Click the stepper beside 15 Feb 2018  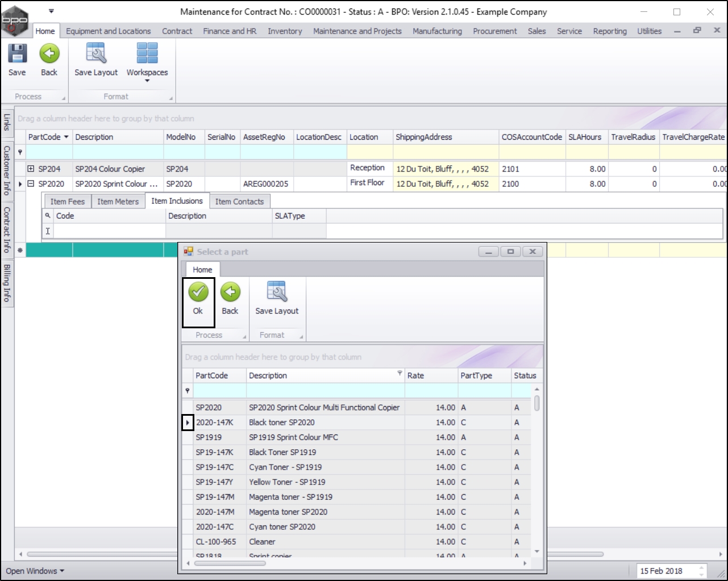pyautogui.click(x=702, y=571)
